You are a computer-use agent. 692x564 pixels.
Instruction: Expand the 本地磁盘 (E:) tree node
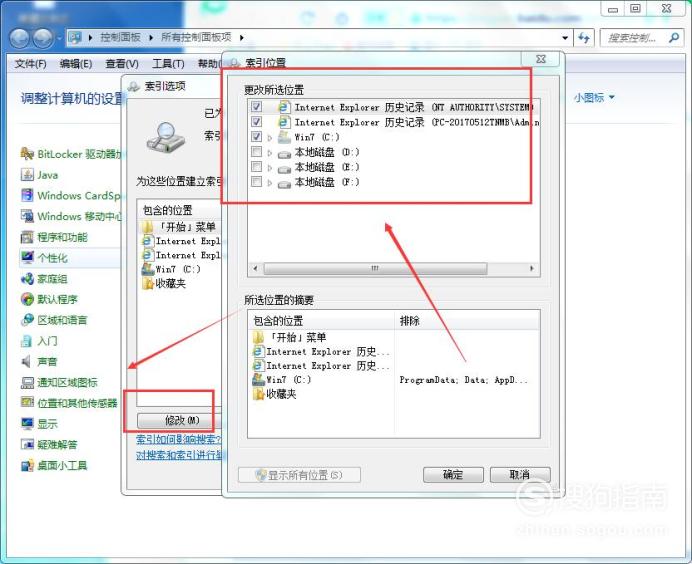270,168
